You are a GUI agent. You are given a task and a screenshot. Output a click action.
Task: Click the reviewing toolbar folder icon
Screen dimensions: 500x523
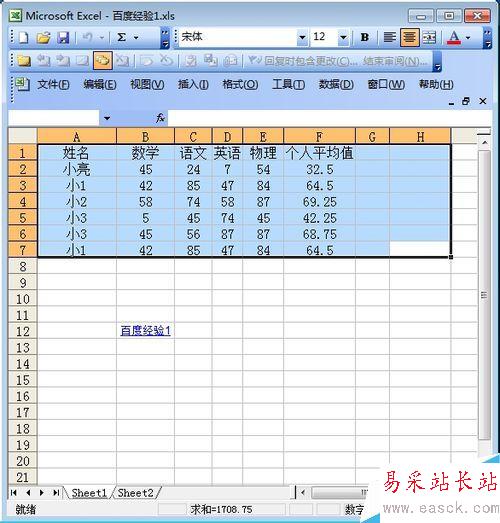pos(24,61)
